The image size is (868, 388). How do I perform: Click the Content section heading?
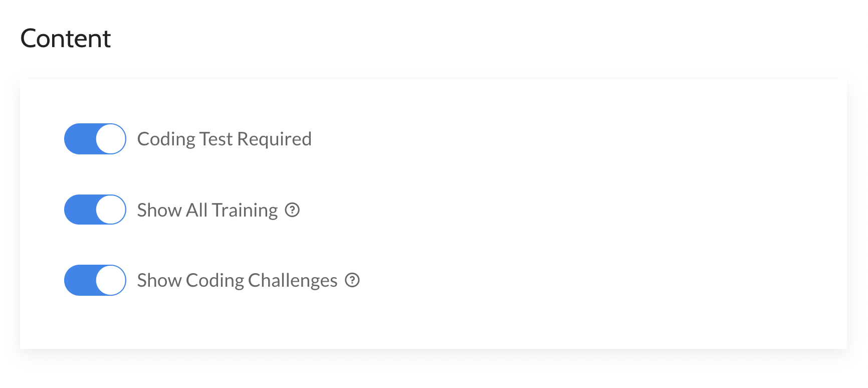(65, 39)
